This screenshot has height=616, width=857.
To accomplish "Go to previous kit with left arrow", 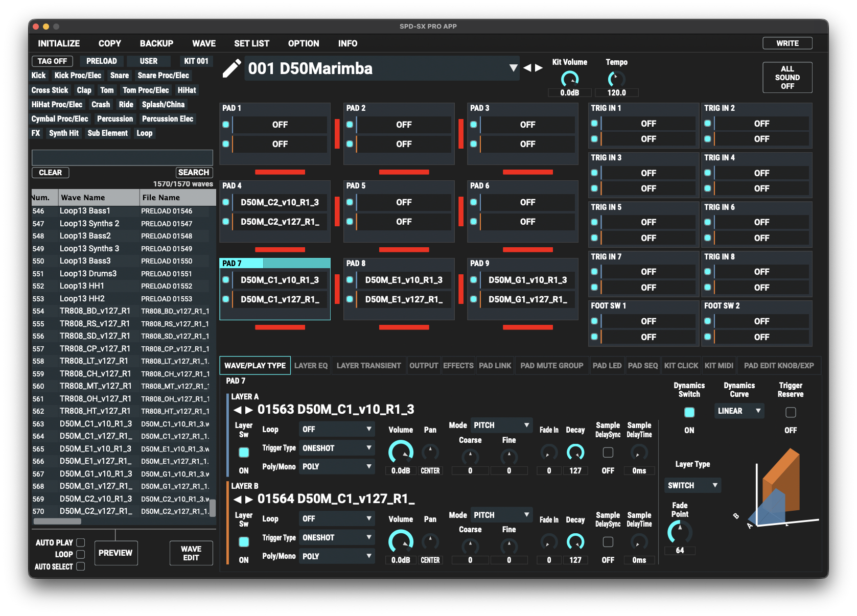I will coord(527,68).
